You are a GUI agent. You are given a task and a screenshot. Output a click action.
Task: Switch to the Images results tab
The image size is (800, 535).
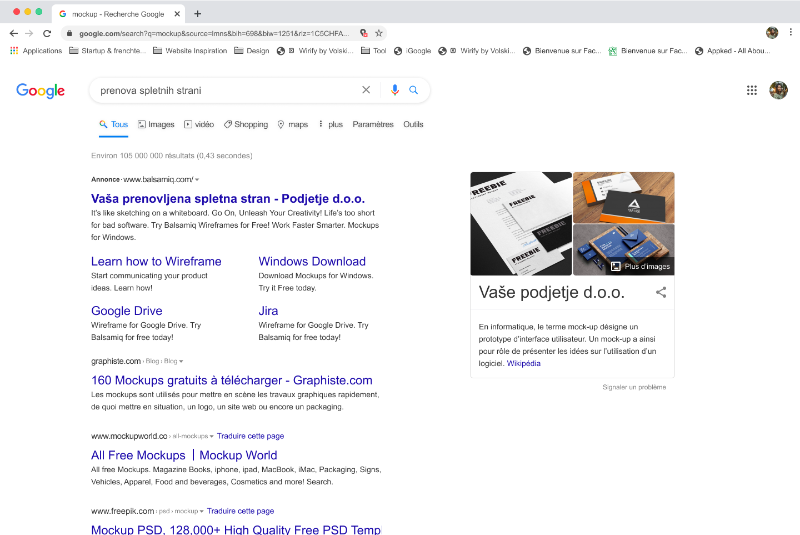[x=156, y=125]
